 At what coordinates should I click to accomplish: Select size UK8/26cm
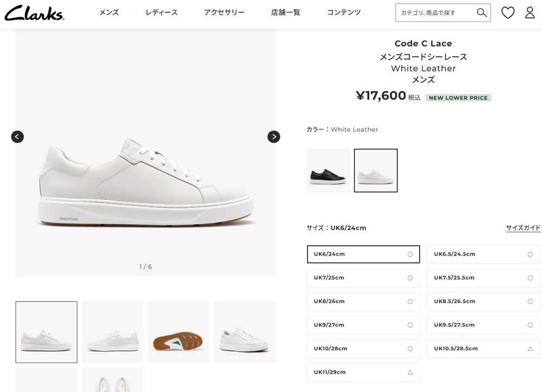pyautogui.click(x=363, y=302)
